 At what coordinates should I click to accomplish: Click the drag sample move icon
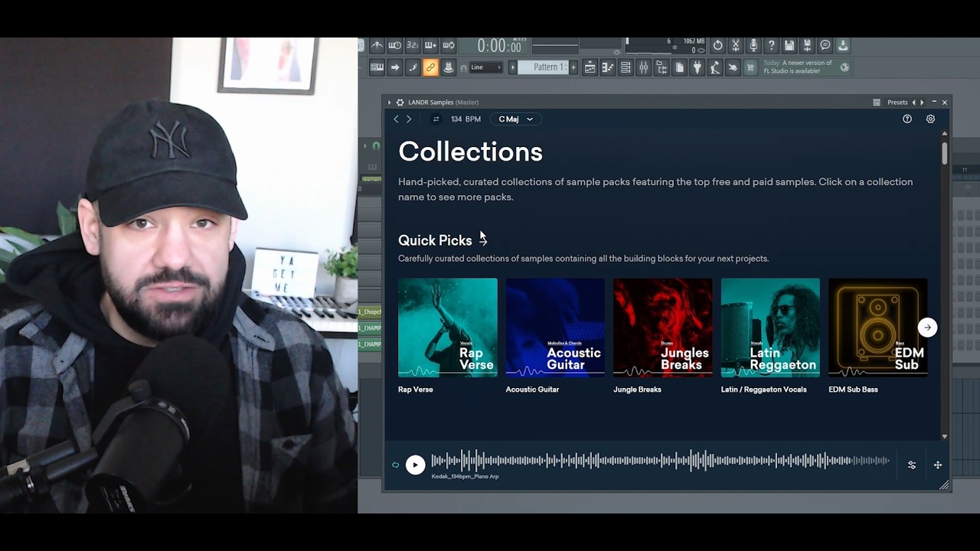click(x=938, y=465)
